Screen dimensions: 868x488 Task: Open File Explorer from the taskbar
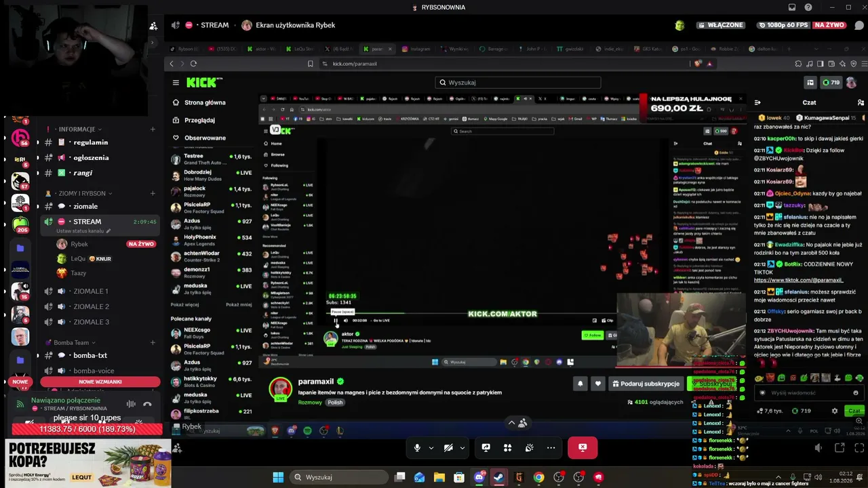coord(439,477)
